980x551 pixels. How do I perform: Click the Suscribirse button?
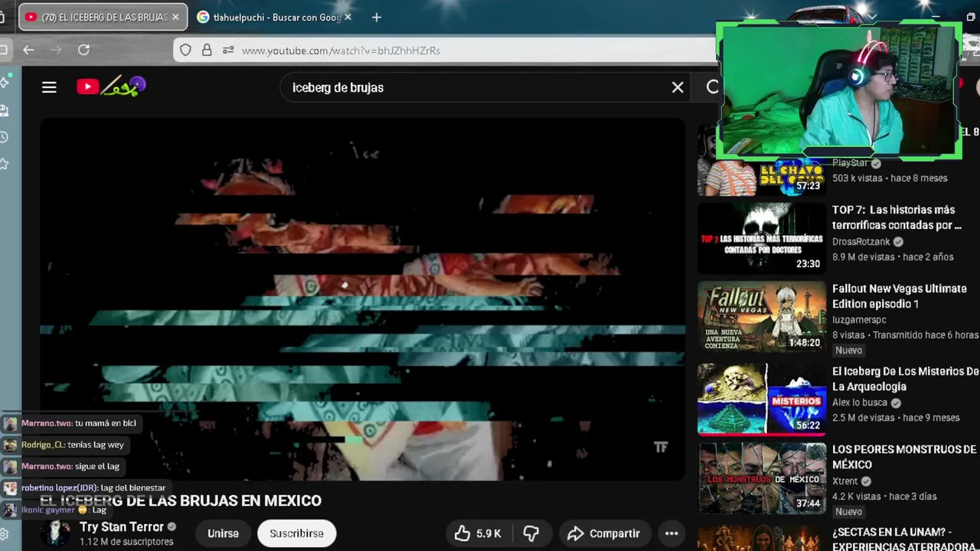pos(296,533)
